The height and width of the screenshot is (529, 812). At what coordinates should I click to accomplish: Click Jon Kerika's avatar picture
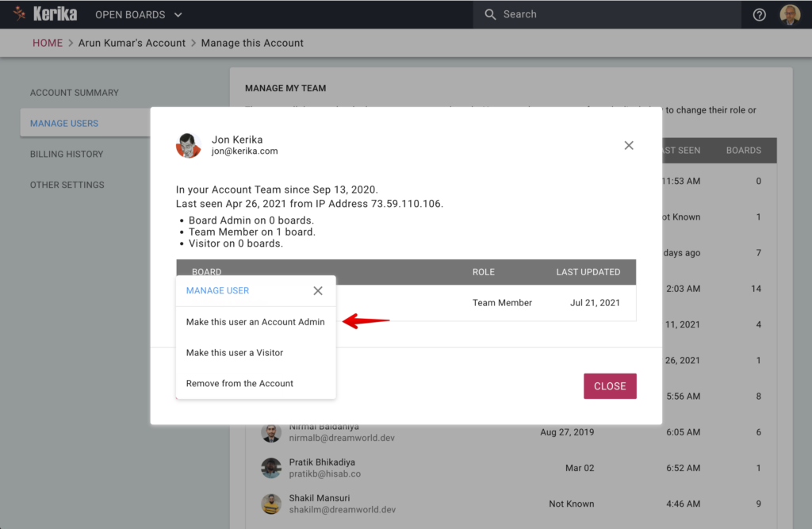click(x=189, y=146)
